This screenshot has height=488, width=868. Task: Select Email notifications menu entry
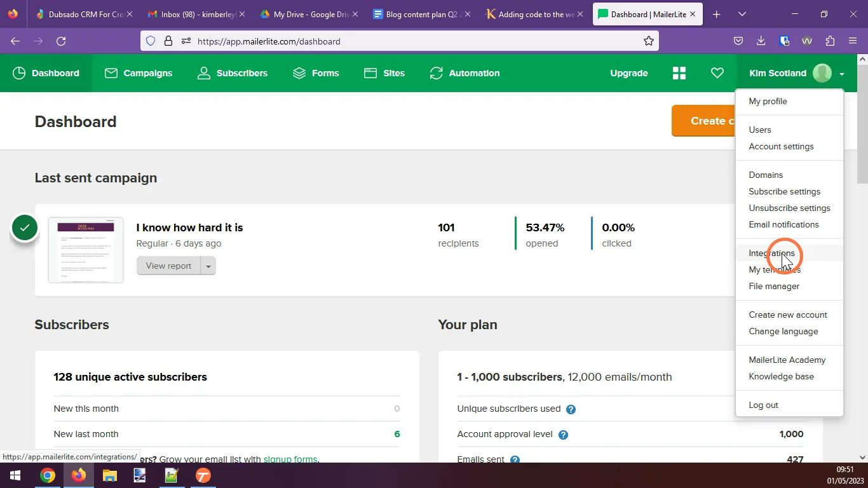pyautogui.click(x=783, y=224)
